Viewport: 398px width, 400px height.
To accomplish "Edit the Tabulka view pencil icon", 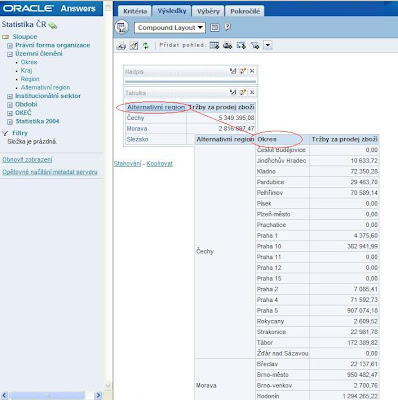I will coord(243,92).
